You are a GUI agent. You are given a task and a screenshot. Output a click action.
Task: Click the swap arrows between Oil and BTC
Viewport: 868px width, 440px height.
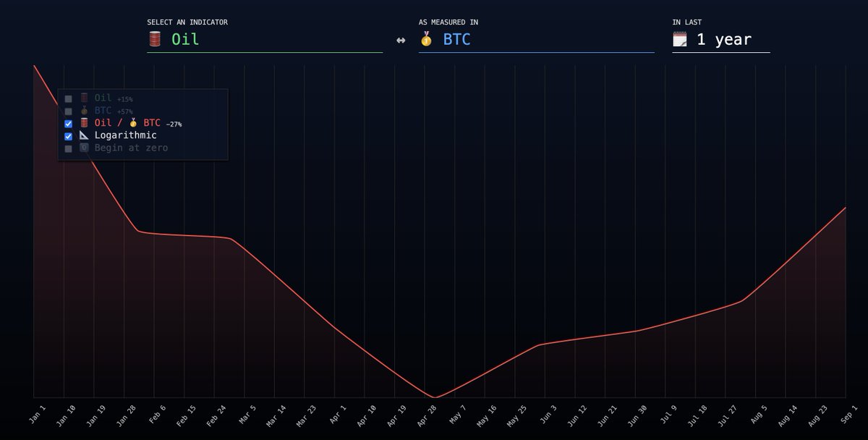point(401,41)
